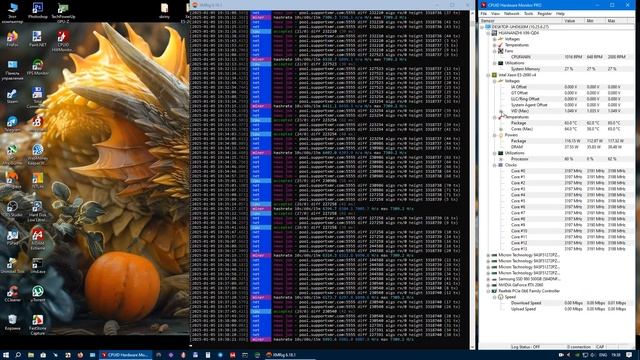Screen dimensions: 640x360
Task: Open taskbar search magnifier
Action: coord(18,355)
